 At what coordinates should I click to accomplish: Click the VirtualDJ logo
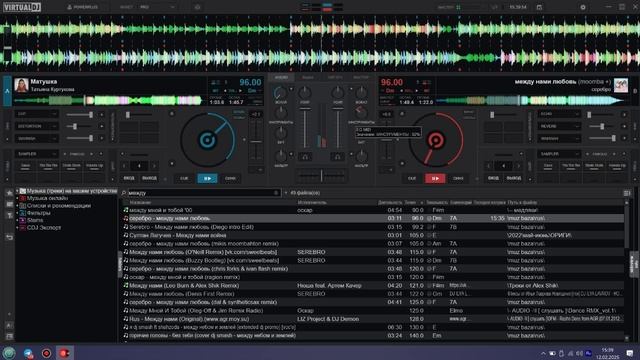click(22, 7)
